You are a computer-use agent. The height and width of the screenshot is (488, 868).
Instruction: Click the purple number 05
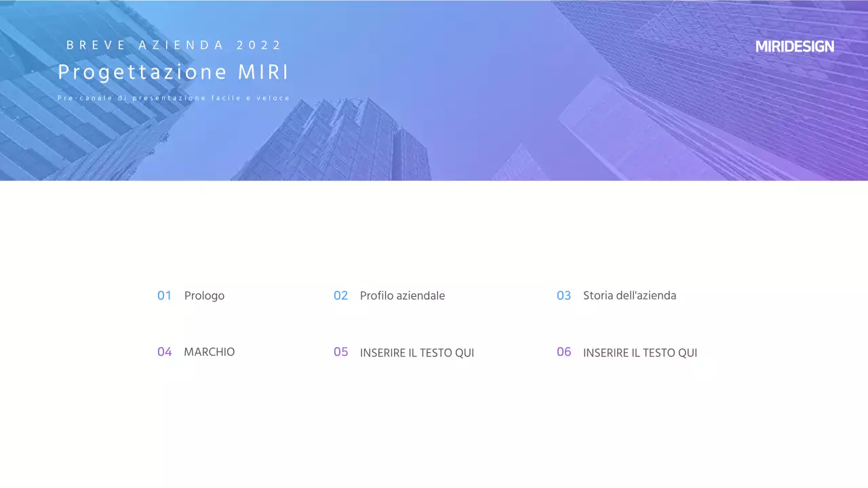[x=340, y=352]
